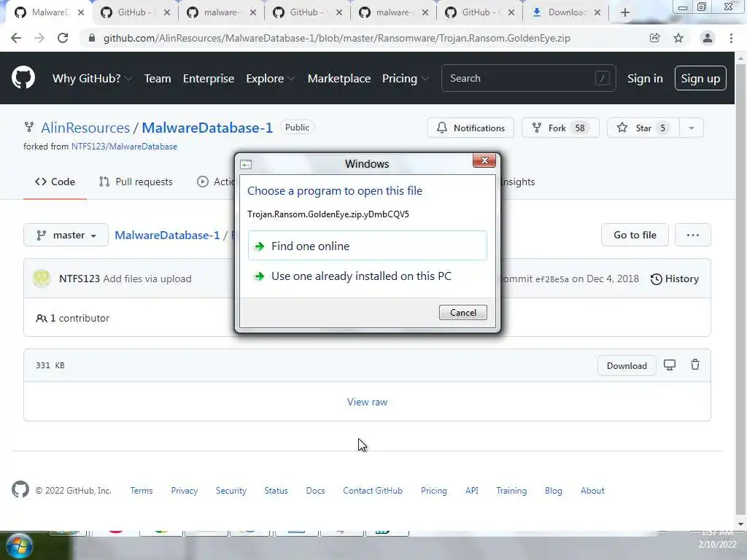747x560 pixels.
Task: Click the delete file trash icon
Action: pos(695,365)
